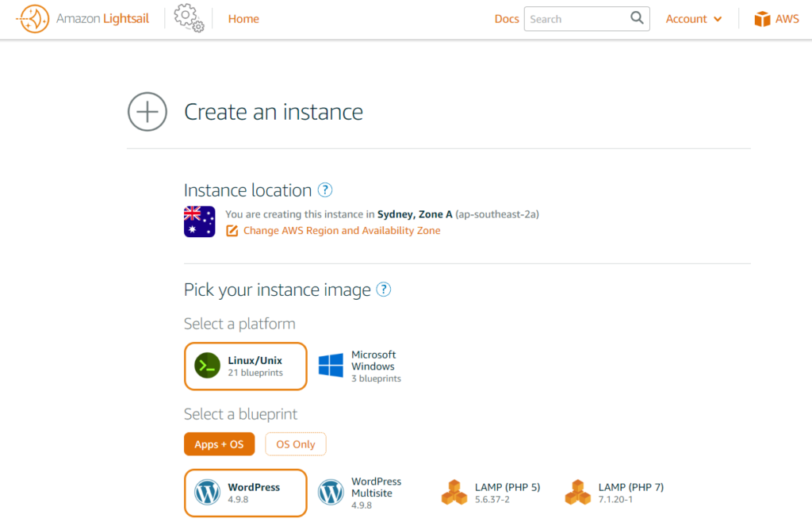This screenshot has height=522, width=812.
Task: Click the '(ap-southeast-2a)' text
Action: (x=497, y=214)
